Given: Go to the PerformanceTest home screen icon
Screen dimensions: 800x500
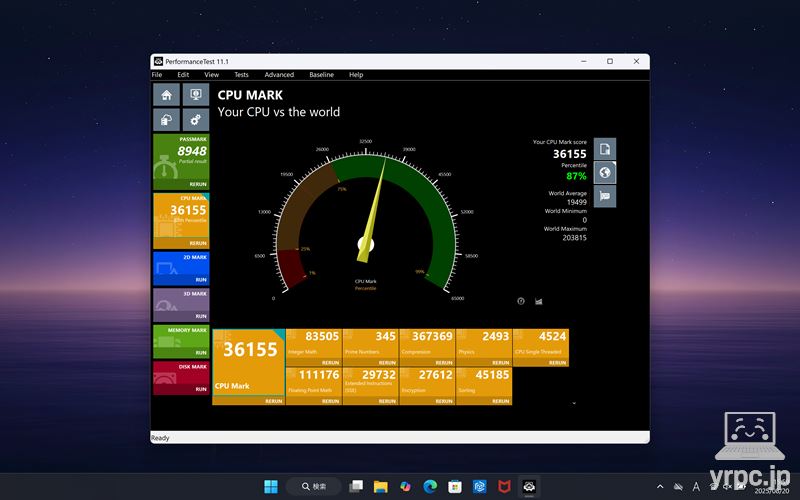Looking at the screenshot, I should [x=166, y=95].
